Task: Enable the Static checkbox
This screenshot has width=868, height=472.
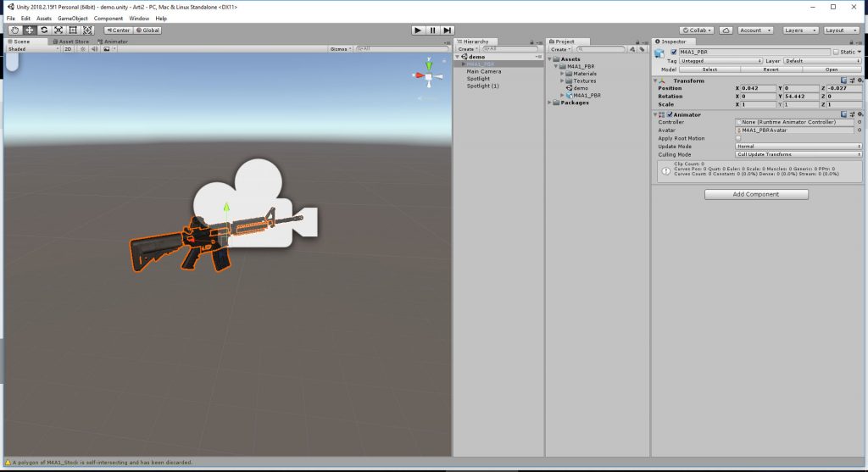Action: pyautogui.click(x=836, y=52)
